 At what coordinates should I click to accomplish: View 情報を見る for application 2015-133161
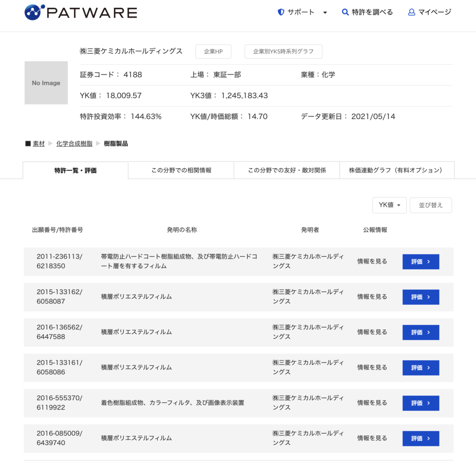pyautogui.click(x=372, y=367)
